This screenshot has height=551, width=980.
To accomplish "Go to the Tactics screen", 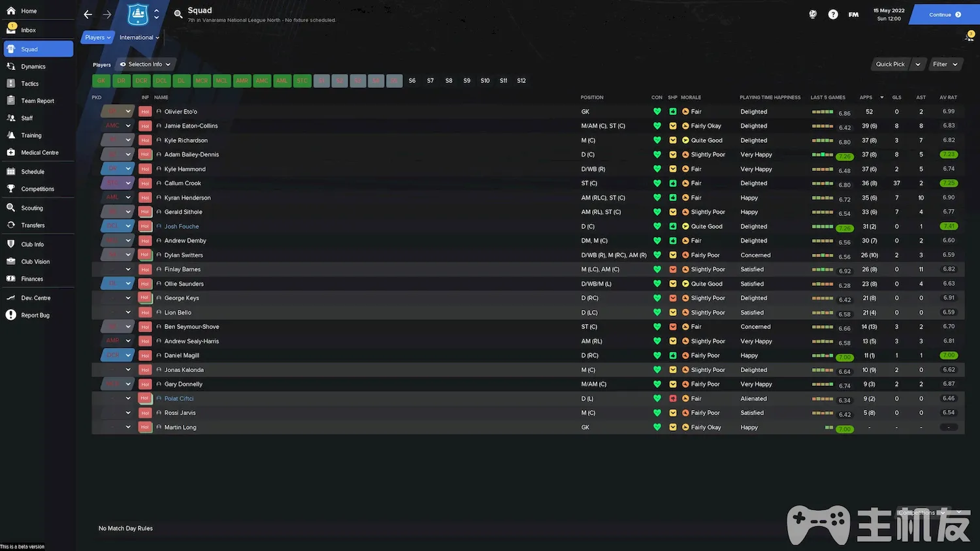I will 29,84.
